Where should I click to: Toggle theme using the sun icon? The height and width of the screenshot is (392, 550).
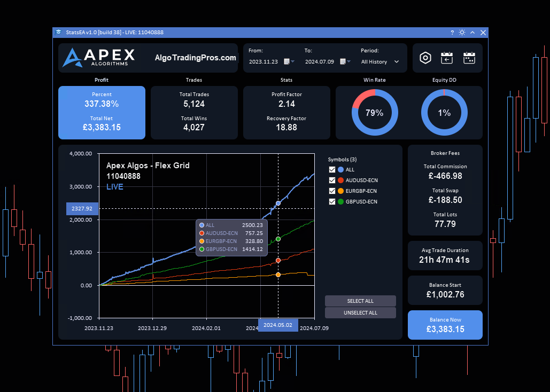tap(462, 32)
